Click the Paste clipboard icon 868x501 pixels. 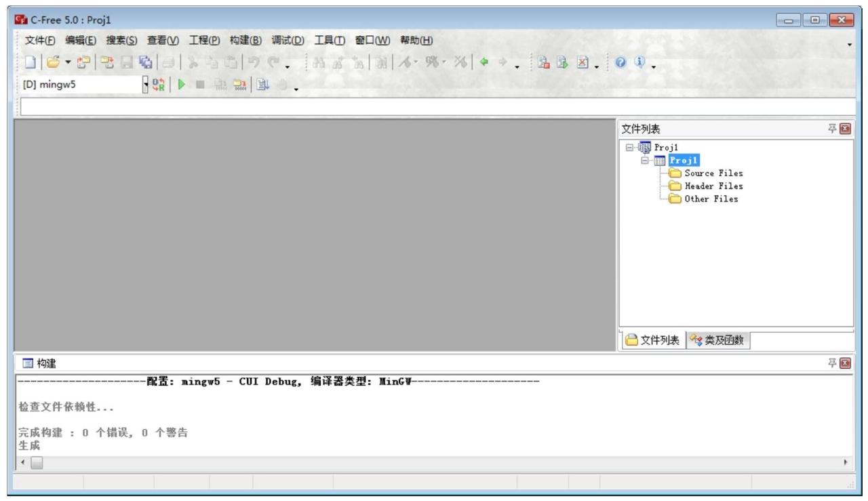pyautogui.click(x=231, y=62)
